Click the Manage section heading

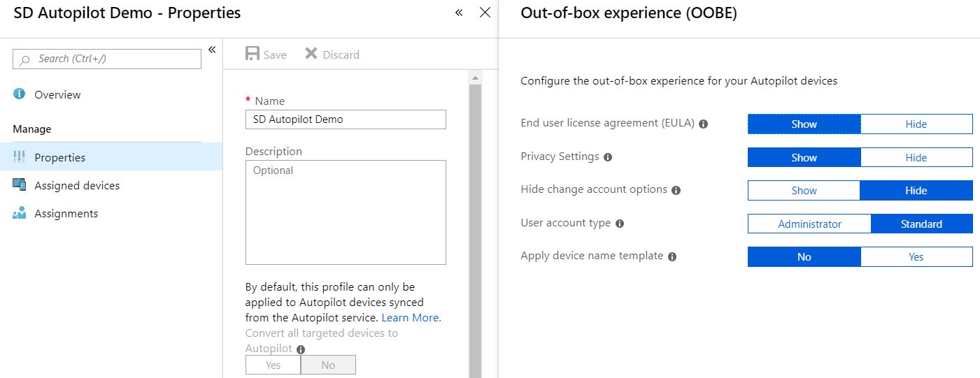(x=32, y=129)
